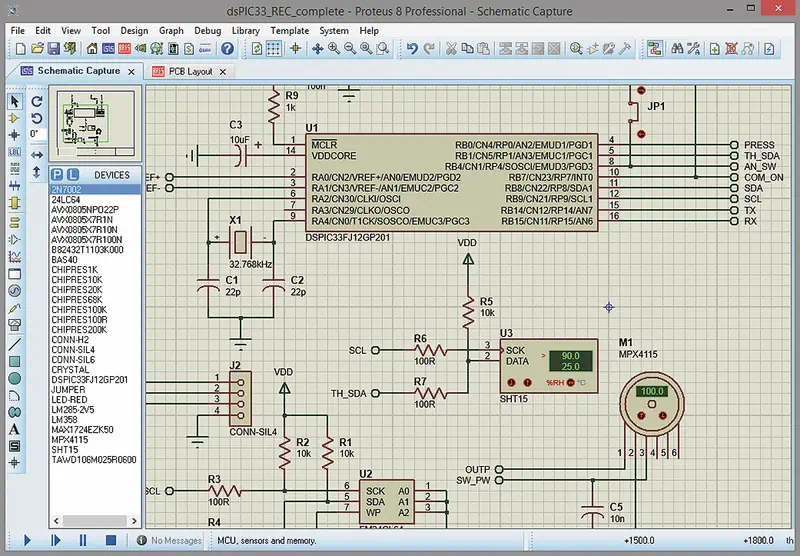Select the LM358 device in the list
The width and height of the screenshot is (800, 556).
click(95, 419)
